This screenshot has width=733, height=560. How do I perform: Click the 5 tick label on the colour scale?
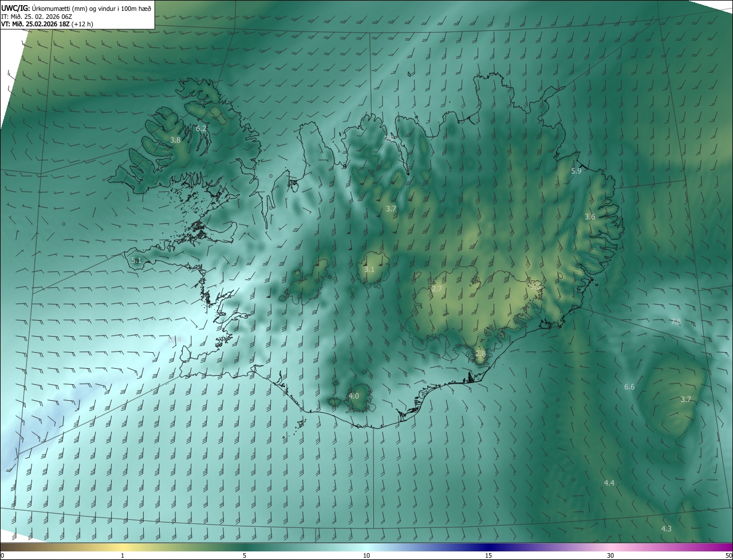pos(245,555)
